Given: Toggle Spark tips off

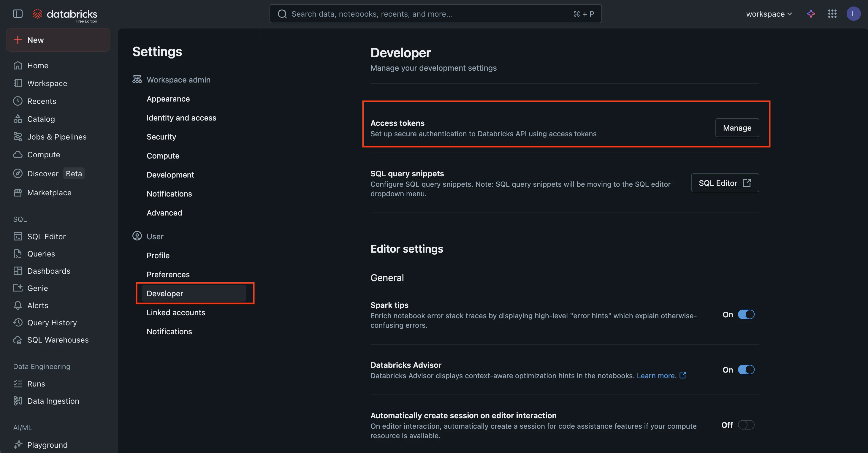Looking at the screenshot, I should coord(746,314).
